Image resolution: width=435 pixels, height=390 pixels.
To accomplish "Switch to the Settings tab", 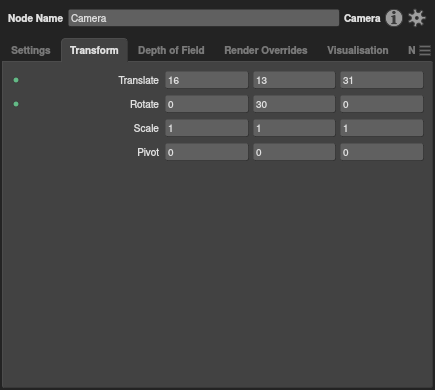I will point(31,50).
